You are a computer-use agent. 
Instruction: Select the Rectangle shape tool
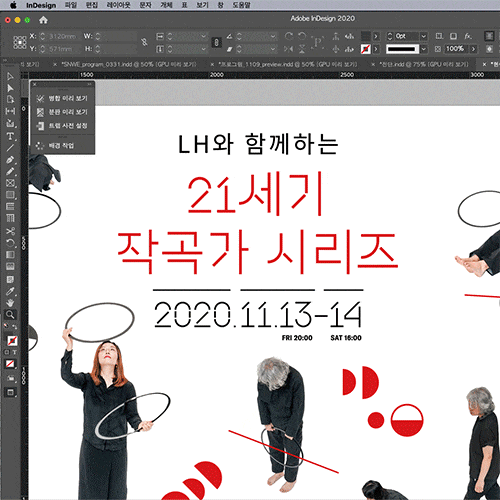tap(10, 195)
